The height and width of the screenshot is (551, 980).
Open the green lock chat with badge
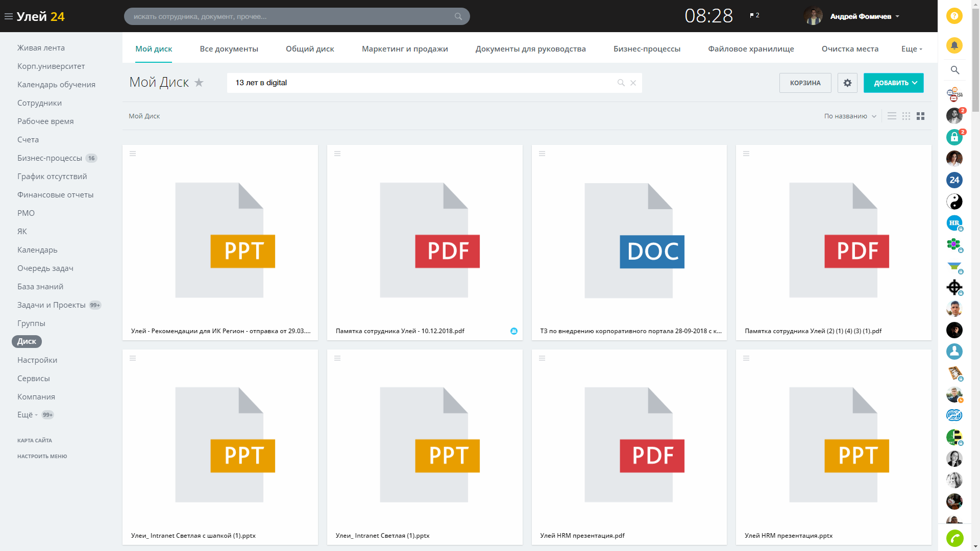point(954,137)
